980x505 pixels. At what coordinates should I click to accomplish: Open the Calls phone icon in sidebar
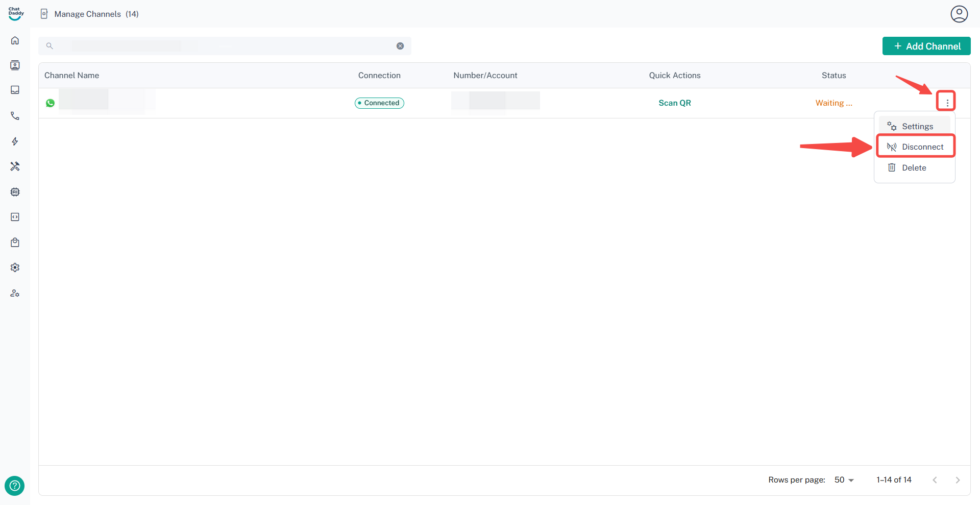point(15,116)
